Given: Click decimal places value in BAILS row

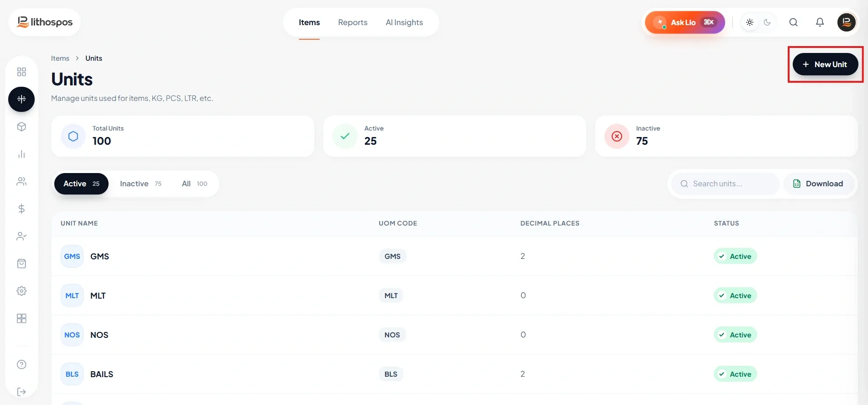Looking at the screenshot, I should coord(523,374).
